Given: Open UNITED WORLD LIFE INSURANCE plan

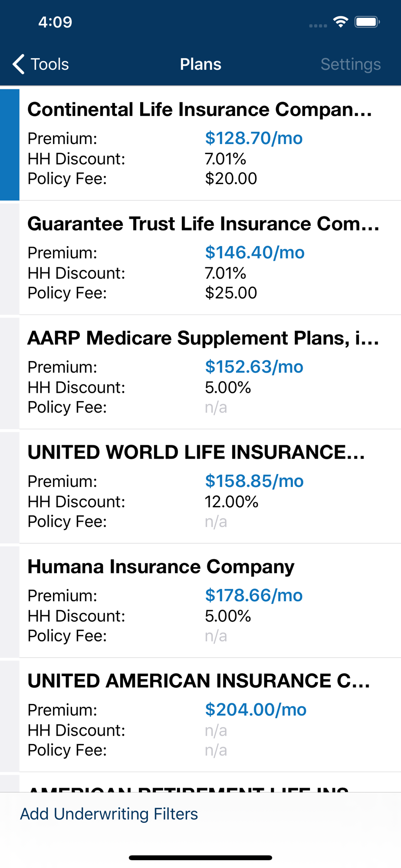Looking at the screenshot, I should pyautogui.click(x=196, y=452).
